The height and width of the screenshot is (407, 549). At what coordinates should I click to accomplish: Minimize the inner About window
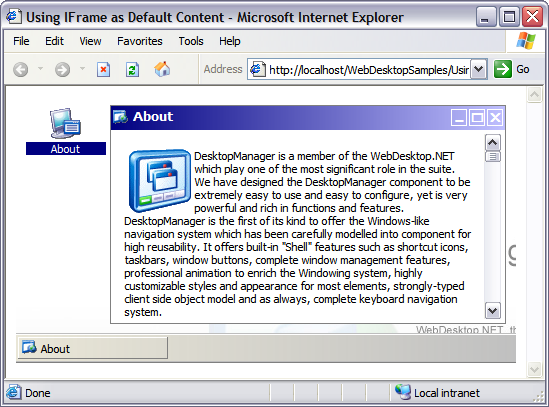coord(459,117)
